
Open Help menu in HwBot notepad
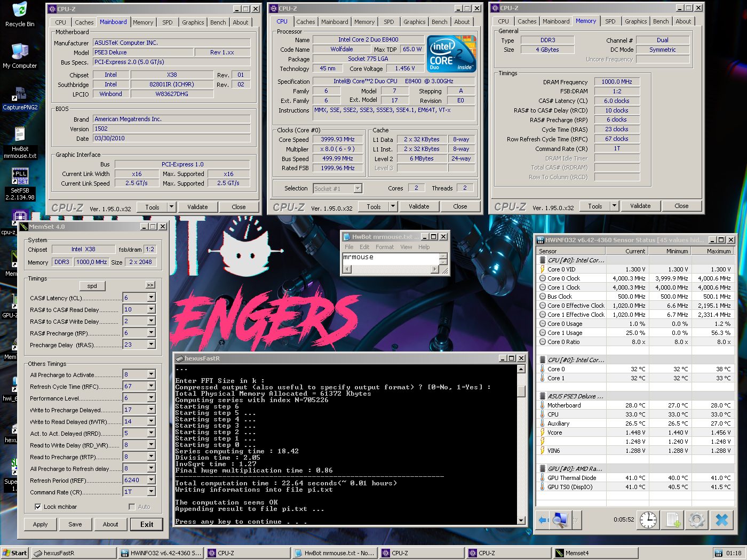click(x=424, y=247)
